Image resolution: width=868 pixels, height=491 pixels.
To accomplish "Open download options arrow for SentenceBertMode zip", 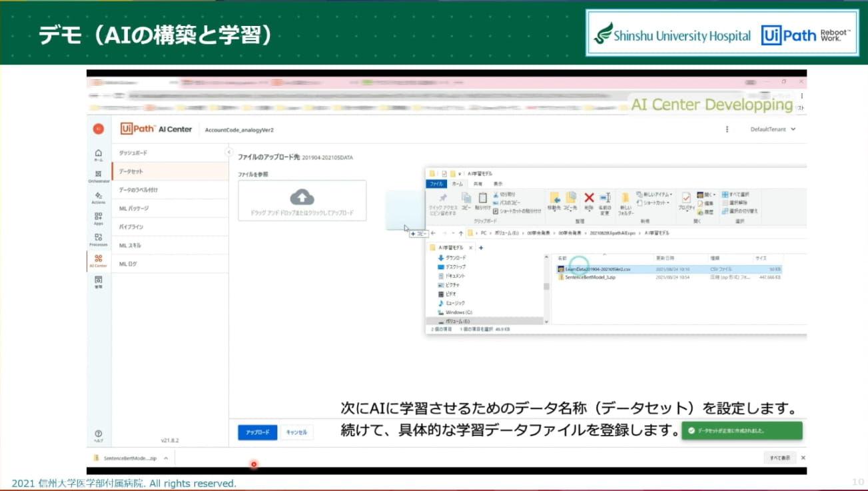I will (x=165, y=458).
